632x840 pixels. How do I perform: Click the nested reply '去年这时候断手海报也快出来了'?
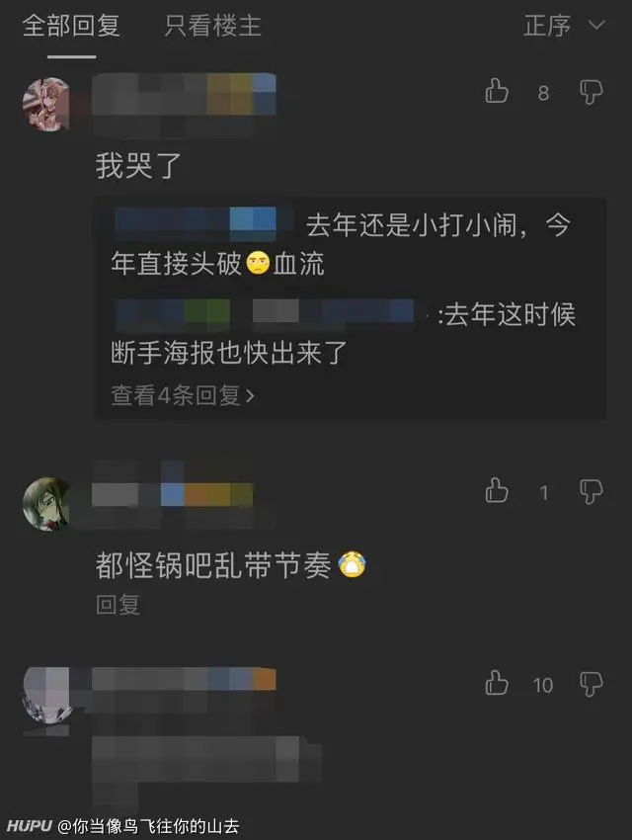pyautogui.click(x=343, y=333)
